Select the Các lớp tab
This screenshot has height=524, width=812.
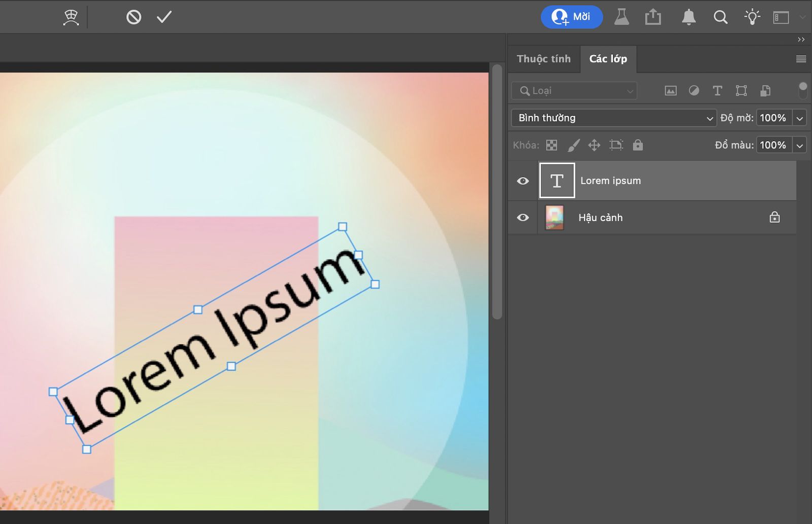click(x=608, y=59)
